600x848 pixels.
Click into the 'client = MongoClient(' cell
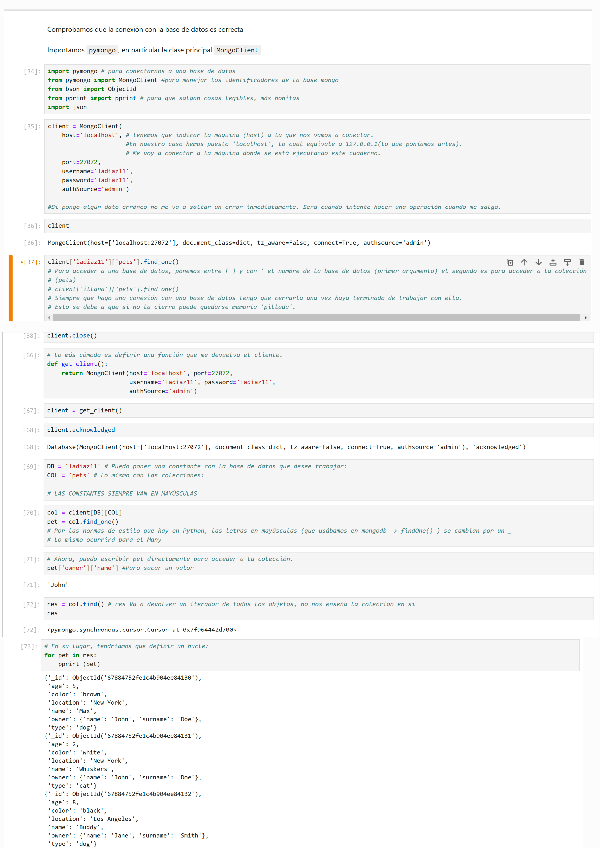(300, 158)
